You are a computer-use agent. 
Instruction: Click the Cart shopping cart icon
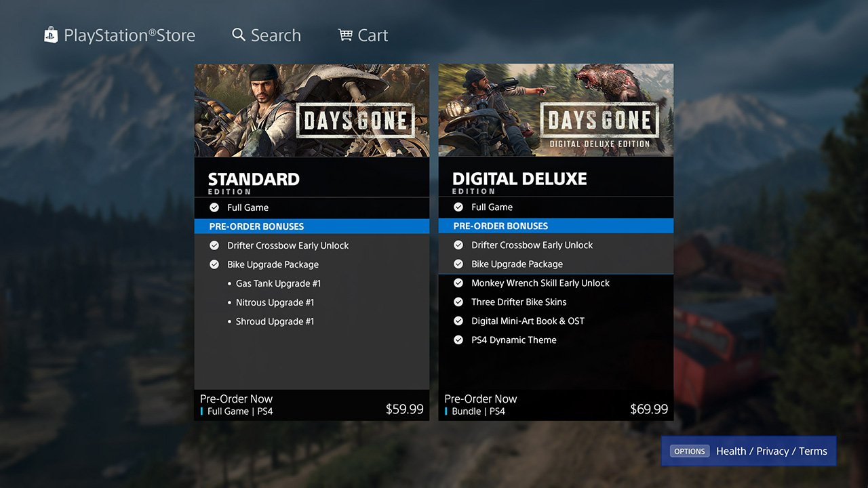346,35
